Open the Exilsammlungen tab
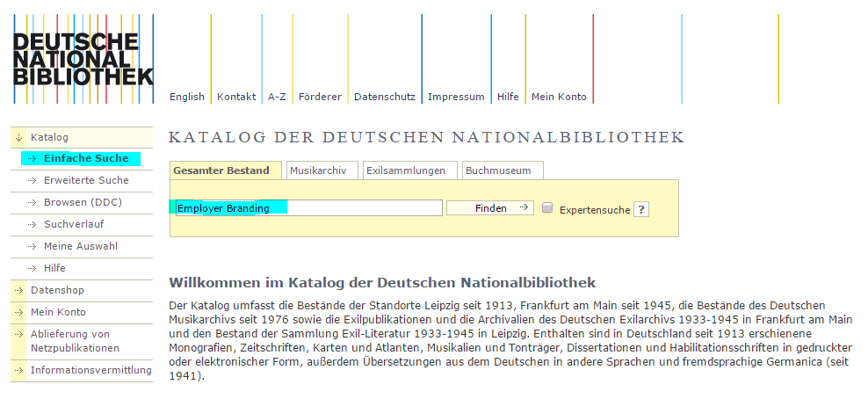This screenshot has height=399, width=868. [x=409, y=170]
